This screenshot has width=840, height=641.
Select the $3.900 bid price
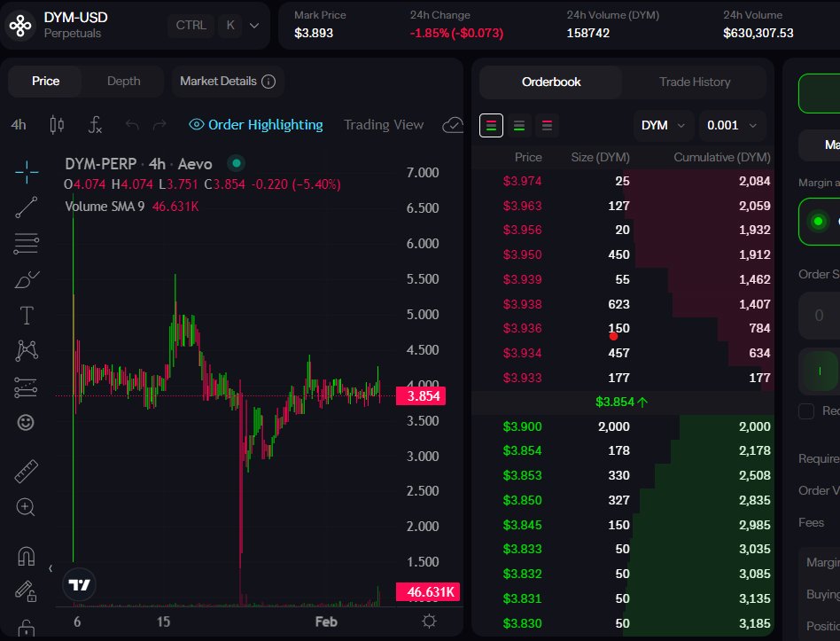522,426
